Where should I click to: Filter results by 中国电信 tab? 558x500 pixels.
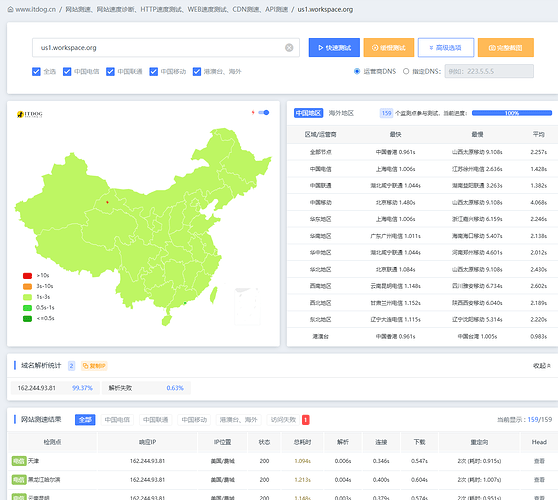tap(117, 420)
